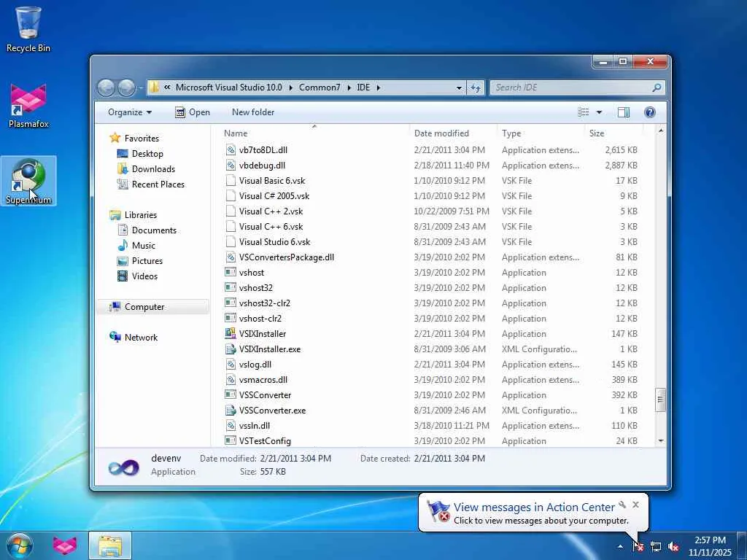Open the Help question mark button

coord(650,112)
